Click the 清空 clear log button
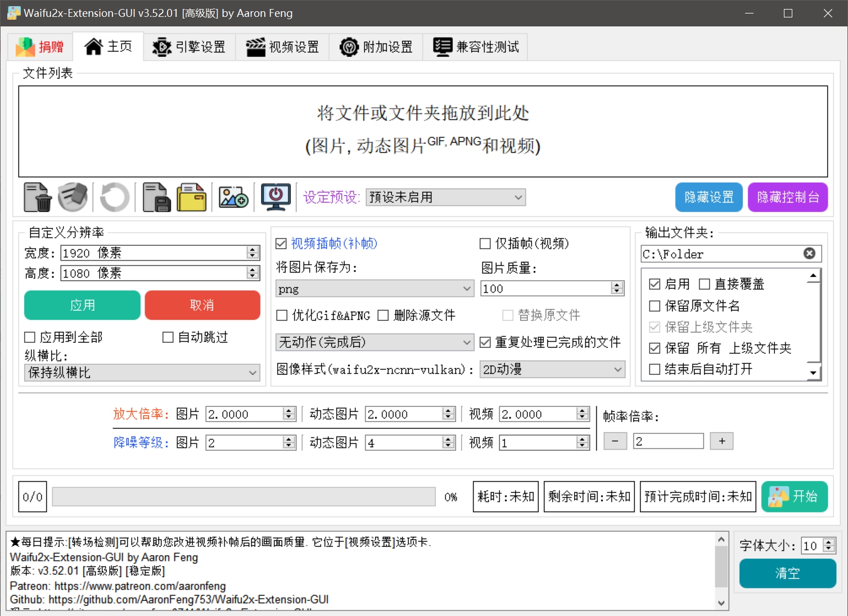Viewport: 848px width, 616px height. point(787,573)
